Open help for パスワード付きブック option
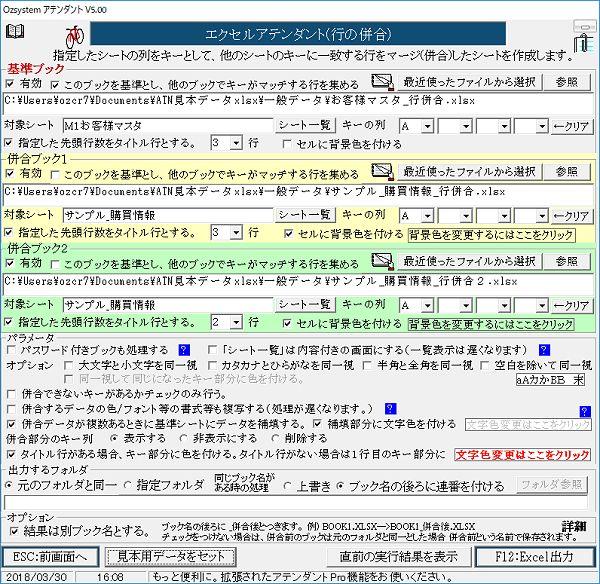600x584 pixels. coord(184,350)
